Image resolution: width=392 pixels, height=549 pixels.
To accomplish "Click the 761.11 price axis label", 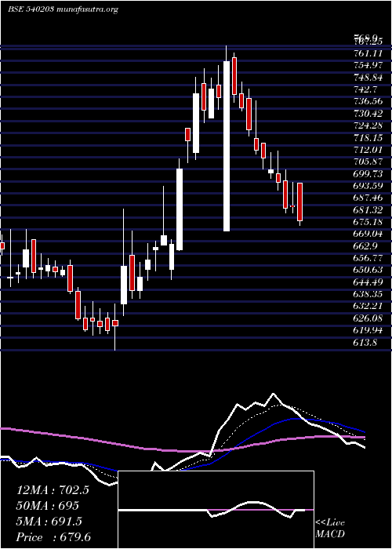I will click(368, 53).
